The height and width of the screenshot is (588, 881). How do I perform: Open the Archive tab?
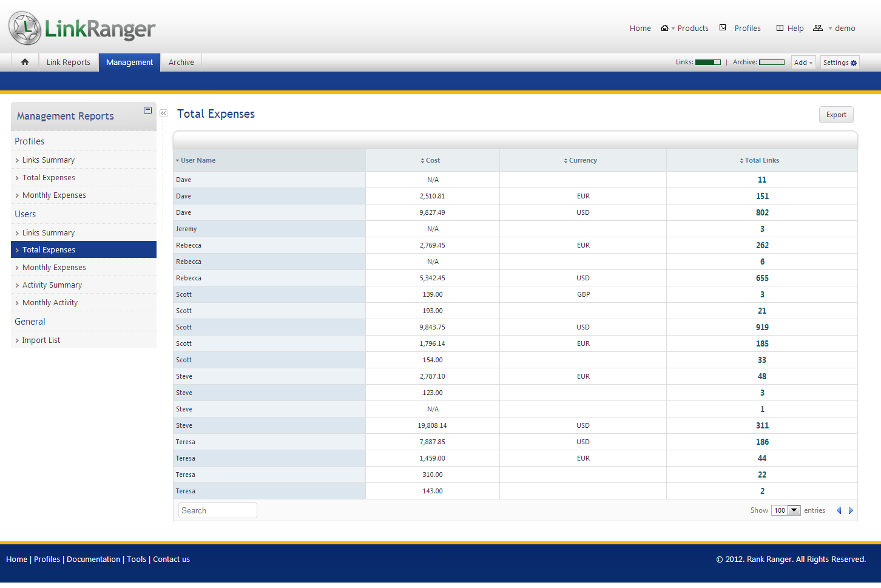click(181, 62)
